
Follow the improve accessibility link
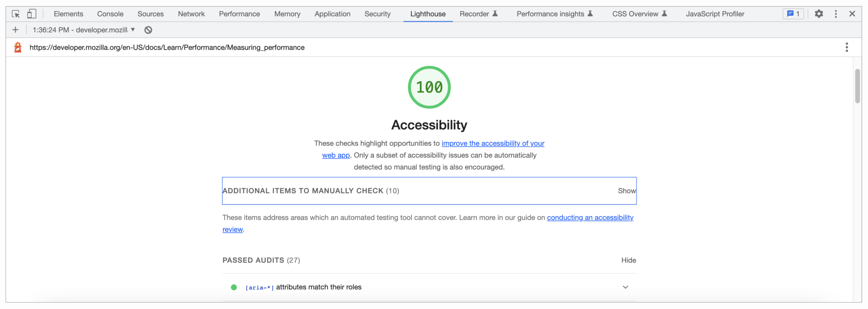pyautogui.click(x=492, y=143)
